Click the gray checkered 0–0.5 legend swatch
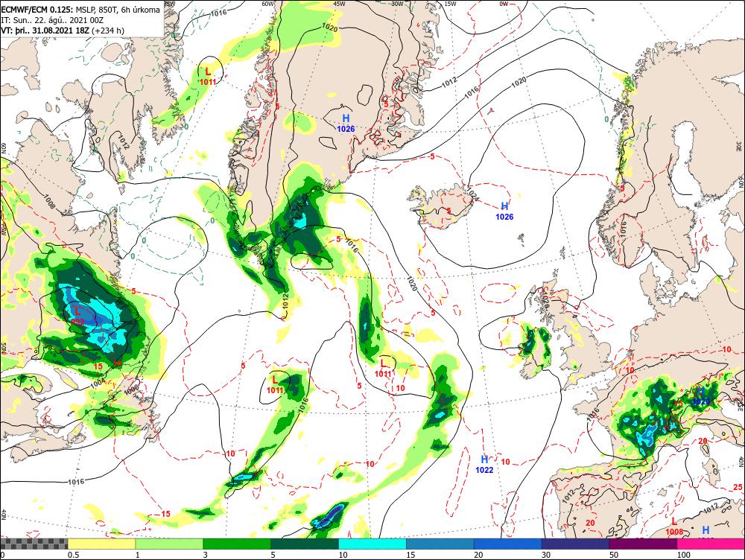Viewport: 745px width, 560px height. [34, 544]
